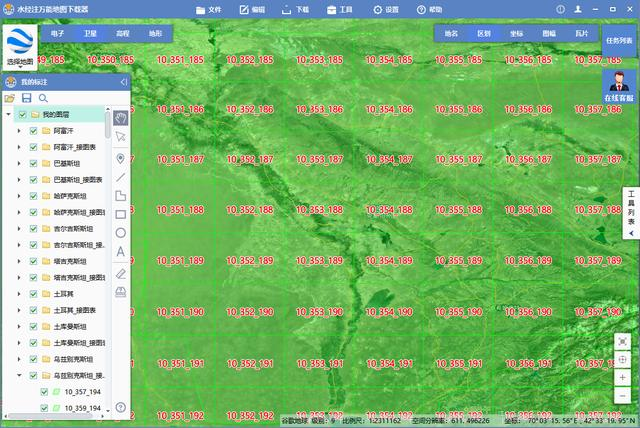
Task: Click the 坐标 button
Action: [x=516, y=33]
